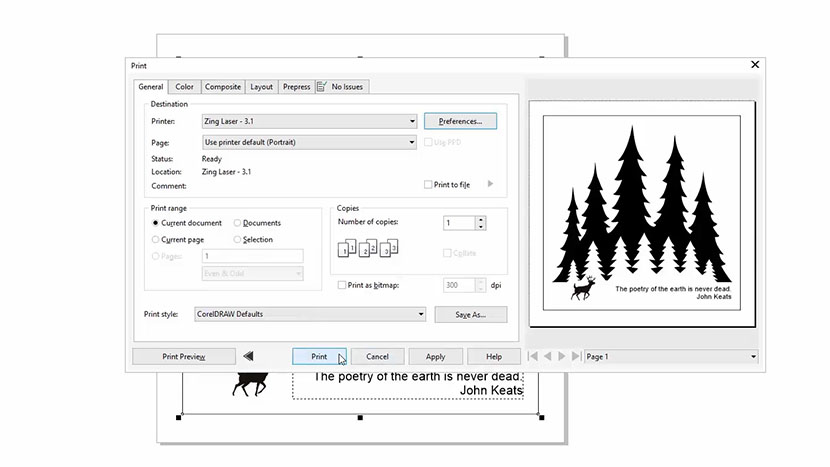
Task: Open the Printer dropdown showing Zing Laser
Action: click(411, 121)
